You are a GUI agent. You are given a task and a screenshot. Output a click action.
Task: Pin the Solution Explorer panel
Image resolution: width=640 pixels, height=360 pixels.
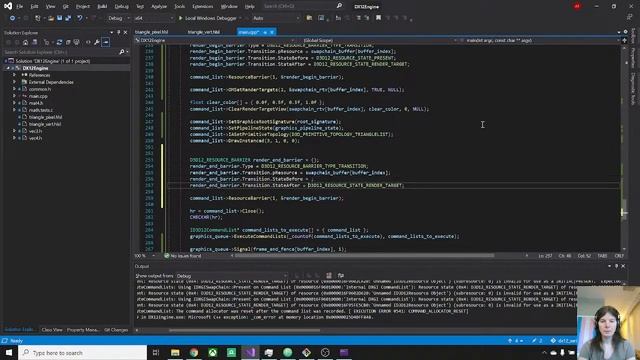coord(118,32)
